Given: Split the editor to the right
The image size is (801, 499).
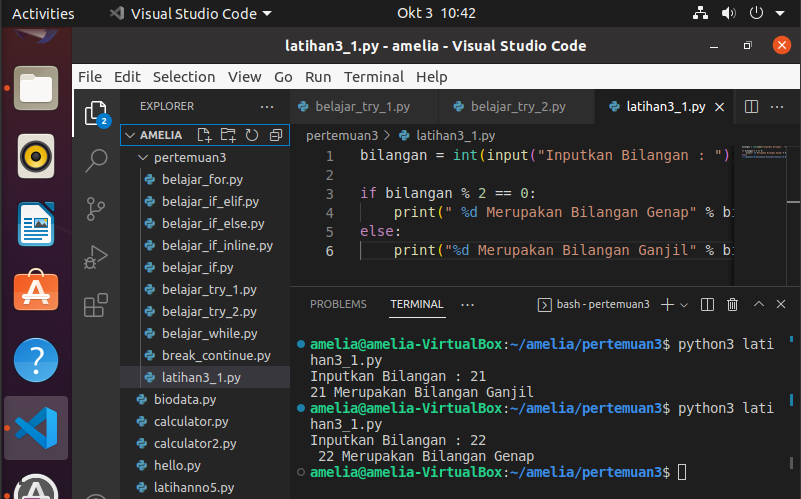Looking at the screenshot, I should click(x=751, y=107).
